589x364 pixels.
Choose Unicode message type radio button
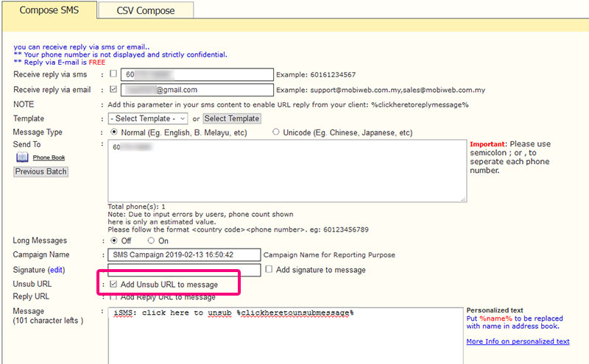pyautogui.click(x=276, y=132)
